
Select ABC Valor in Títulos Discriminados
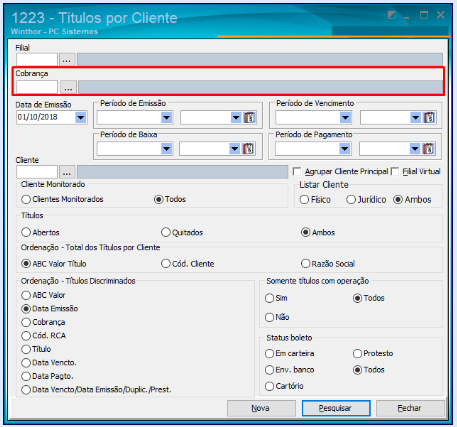tap(26, 295)
